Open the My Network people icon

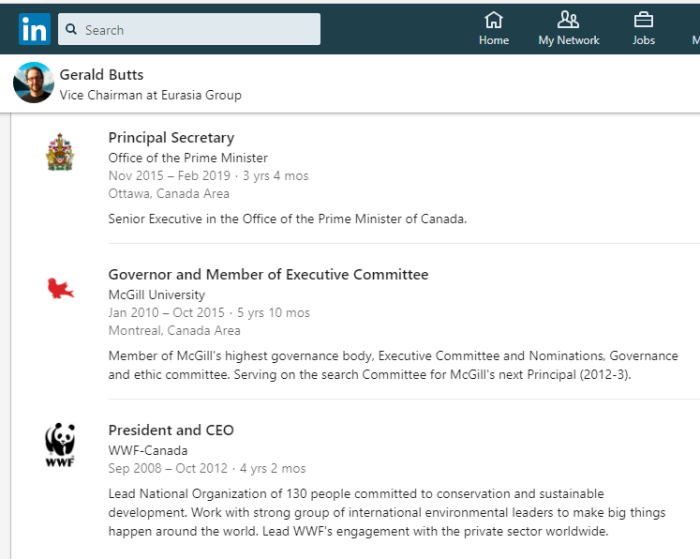[568, 20]
